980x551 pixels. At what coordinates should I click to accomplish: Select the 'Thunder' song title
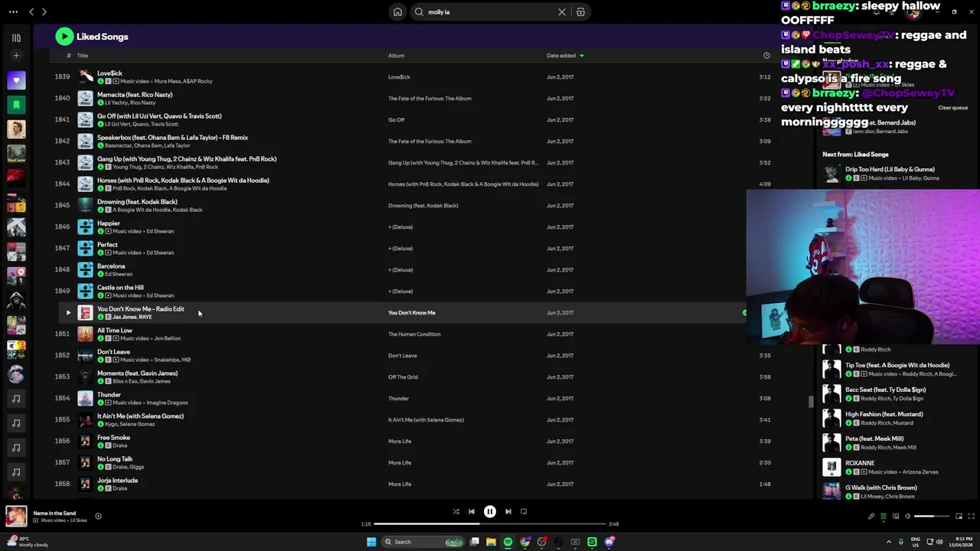[109, 395]
